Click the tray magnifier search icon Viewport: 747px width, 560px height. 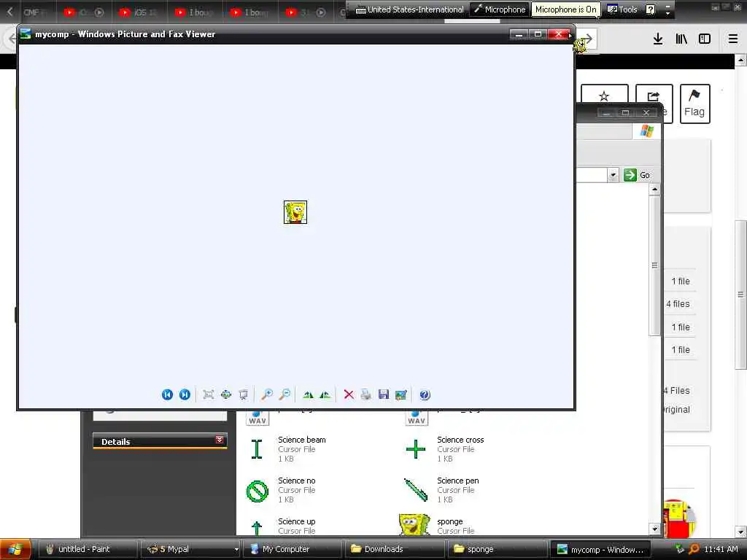pyautogui.click(x=694, y=549)
